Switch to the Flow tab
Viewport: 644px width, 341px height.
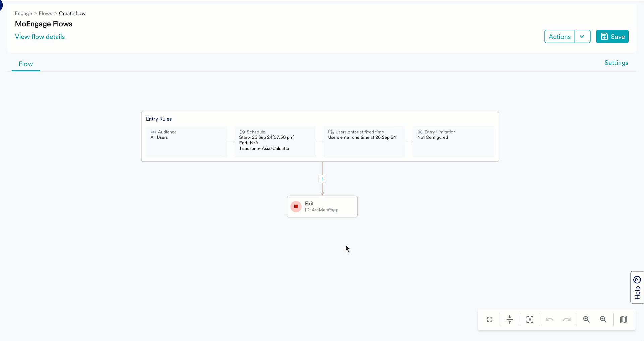(26, 64)
